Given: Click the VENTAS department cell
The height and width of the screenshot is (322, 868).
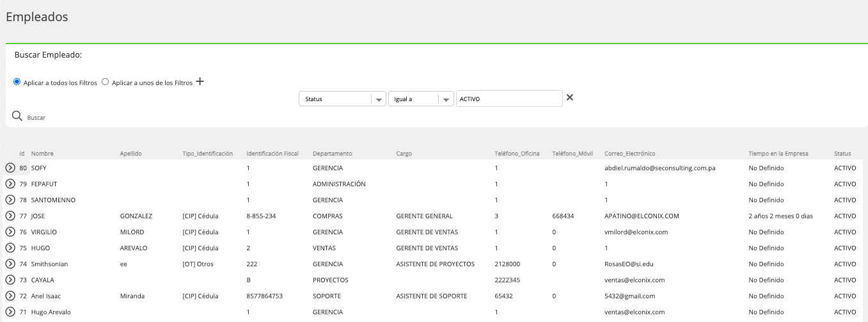Looking at the screenshot, I should (x=324, y=248).
